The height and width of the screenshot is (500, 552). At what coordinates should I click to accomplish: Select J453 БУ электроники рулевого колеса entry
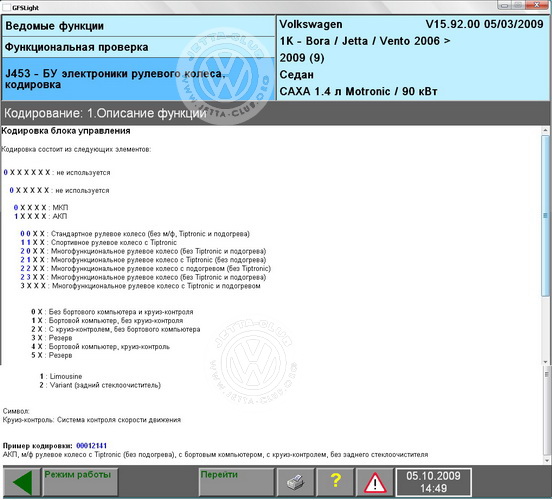138,79
